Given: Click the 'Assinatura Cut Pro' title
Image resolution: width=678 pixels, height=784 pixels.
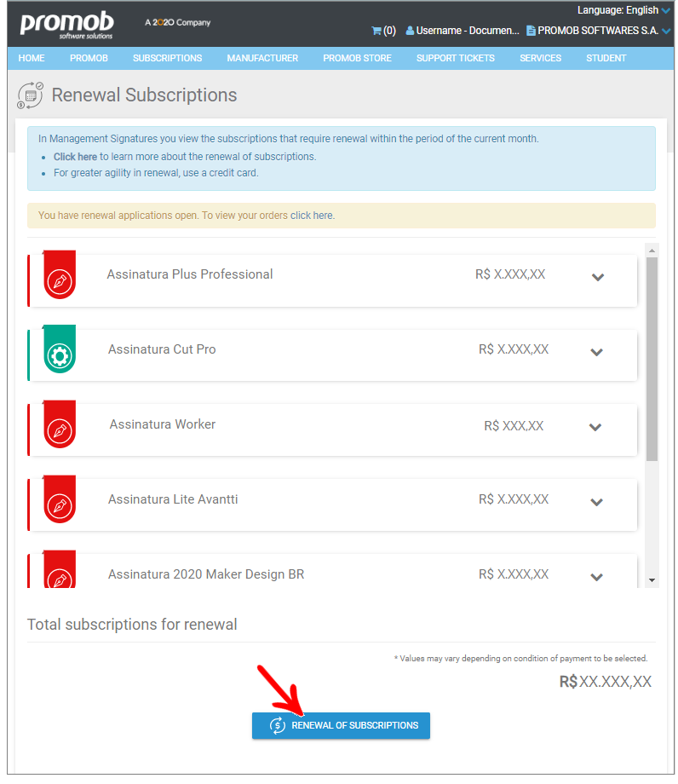Looking at the screenshot, I should pos(162,349).
